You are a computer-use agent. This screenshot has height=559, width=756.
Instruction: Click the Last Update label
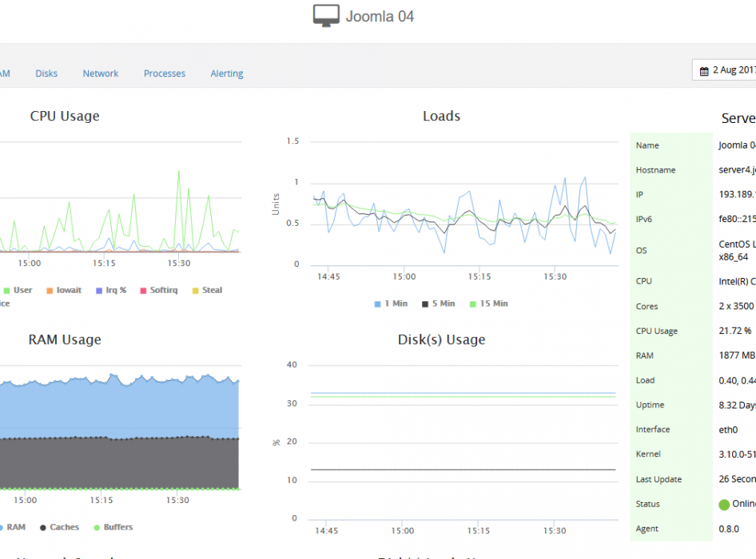coord(659,479)
